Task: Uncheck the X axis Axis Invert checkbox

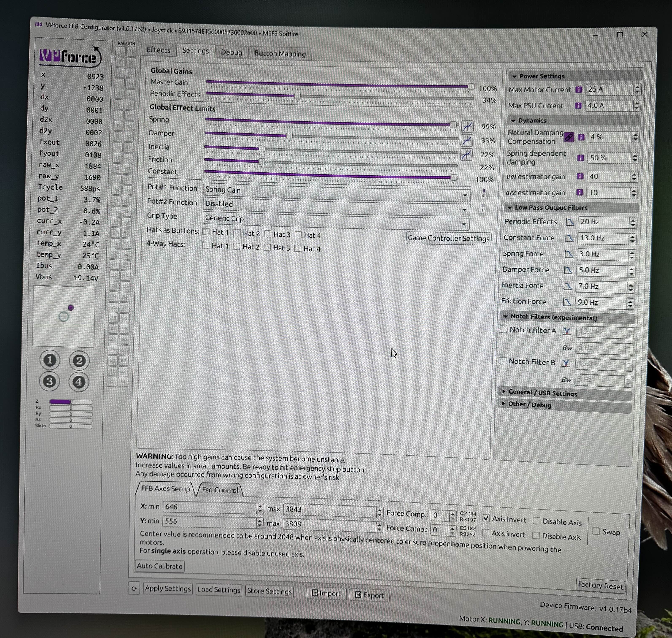Action: coord(486,518)
